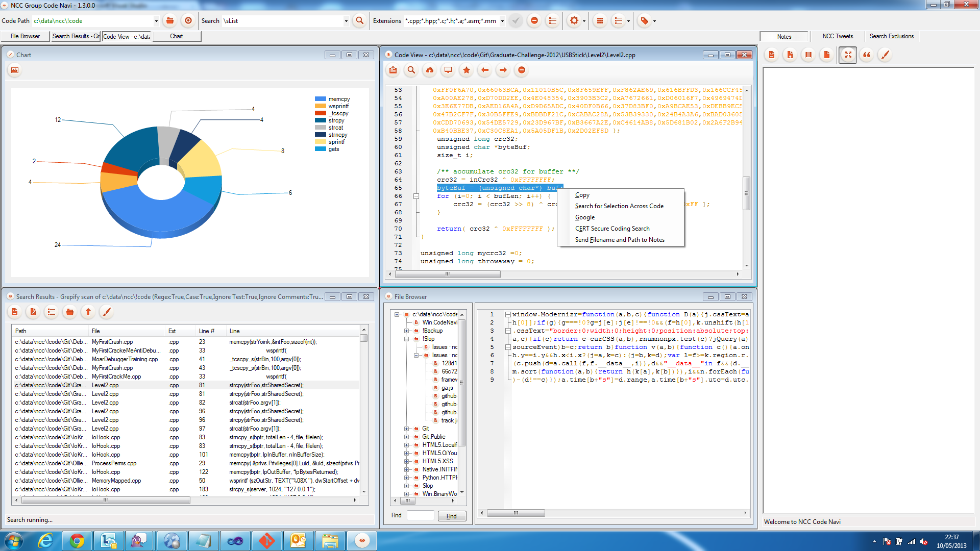This screenshot has height=551, width=980.
Task: Expand the Git folder in File Browser tree
Action: tap(407, 429)
